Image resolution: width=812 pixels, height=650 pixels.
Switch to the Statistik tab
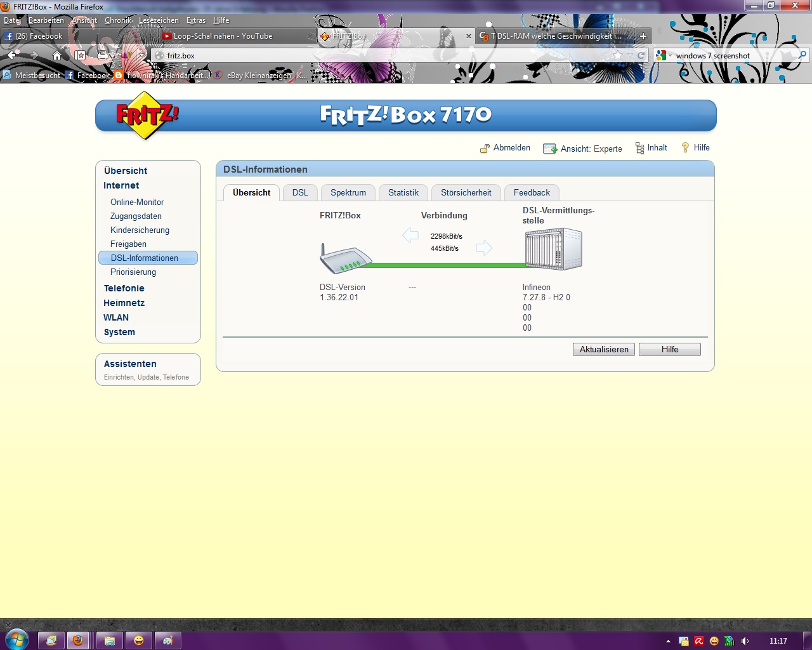[403, 192]
